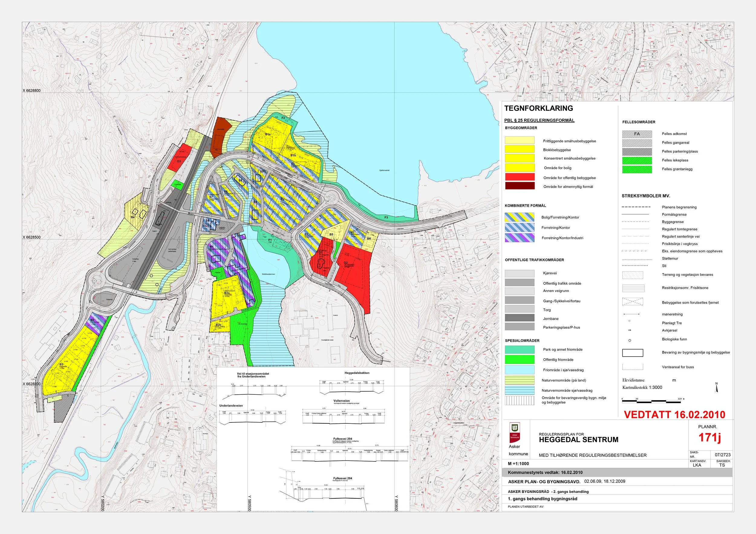Viewport: 756px width, 534px height.
Task: Select the purple Forretning/Kontor/Industri striped swatch
Action: point(520,238)
